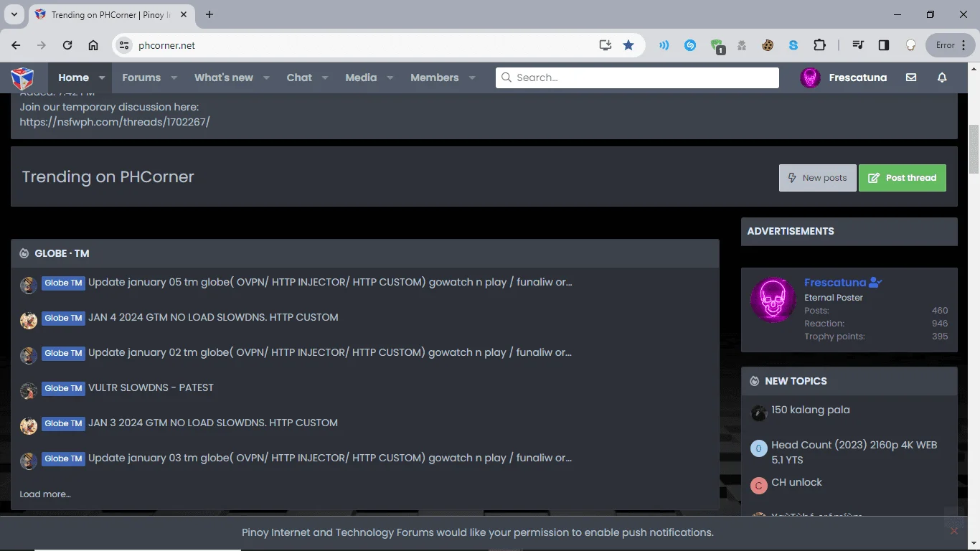Expand the Forums dropdown arrow

tap(174, 77)
